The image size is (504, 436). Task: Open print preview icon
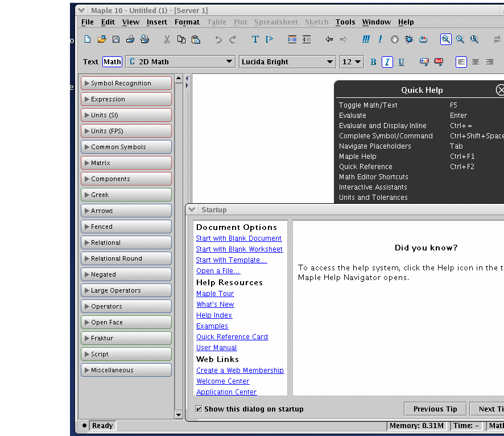(144, 39)
